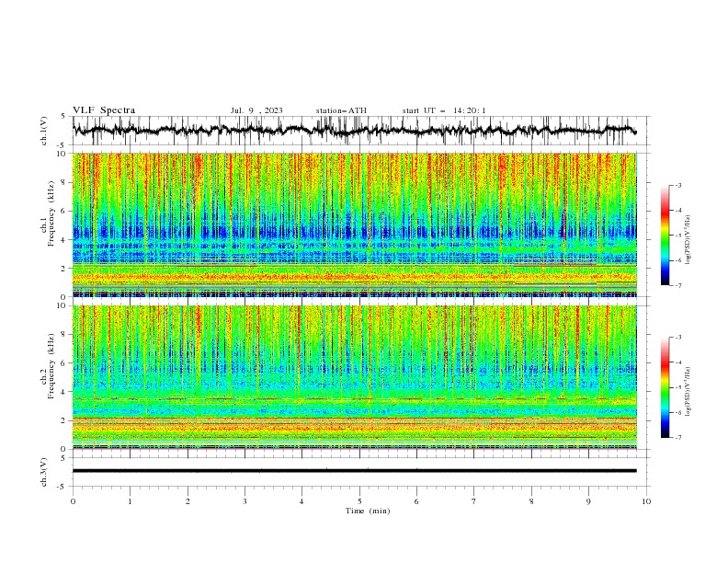The width and height of the screenshot is (728, 563).
Task: Click the ch.1 spectrogram color scale bar
Action: point(665,236)
